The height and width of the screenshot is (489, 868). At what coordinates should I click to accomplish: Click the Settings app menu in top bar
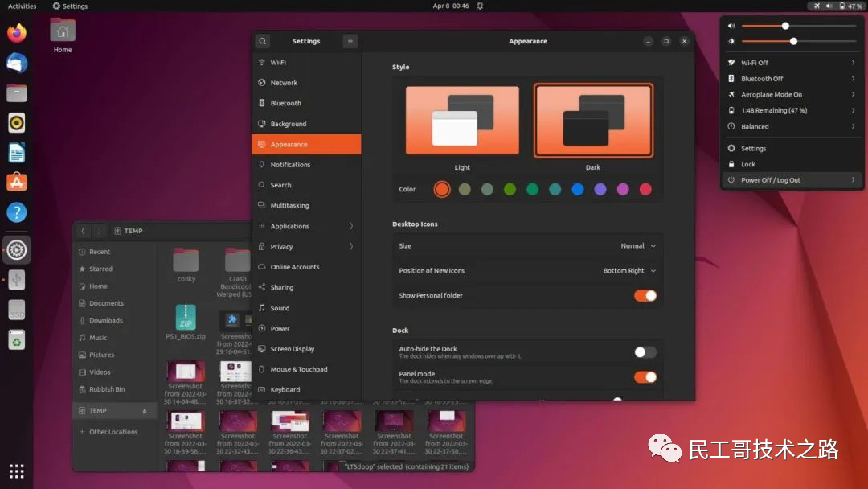(70, 6)
